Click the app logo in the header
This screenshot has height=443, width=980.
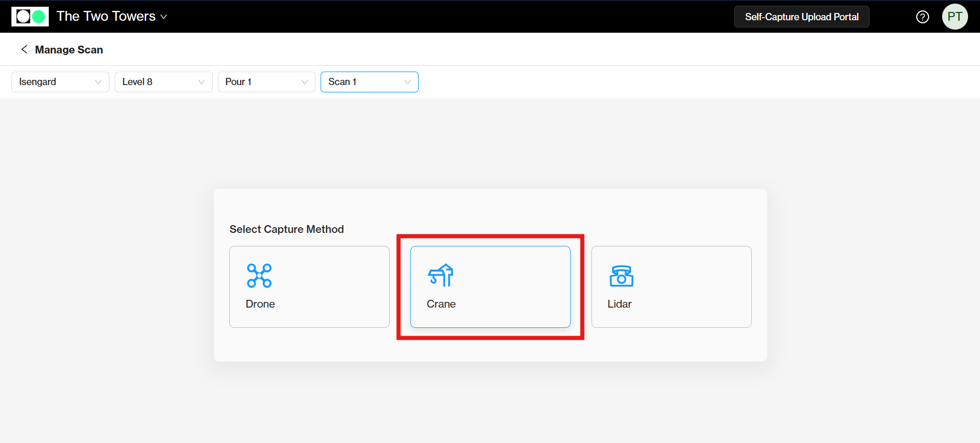[30, 17]
